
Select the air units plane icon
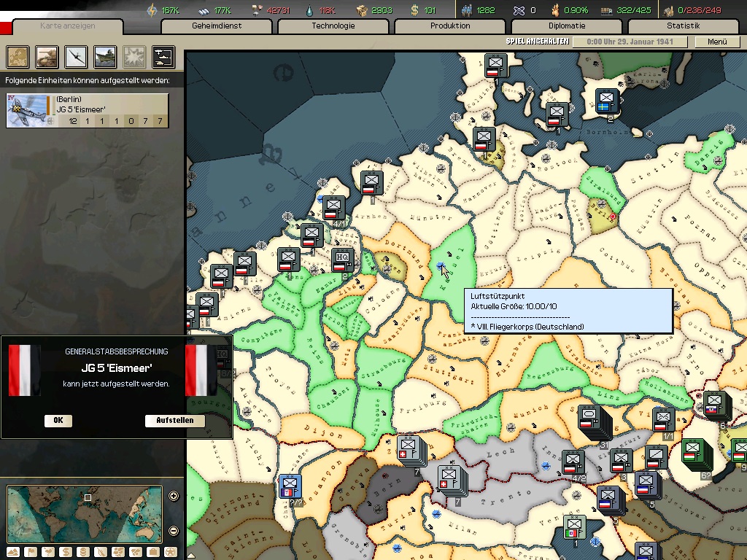(76, 56)
